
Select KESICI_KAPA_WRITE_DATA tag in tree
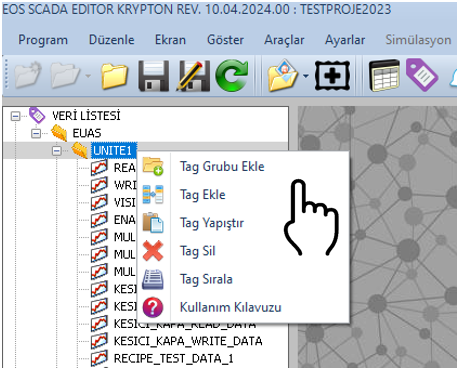(x=188, y=341)
